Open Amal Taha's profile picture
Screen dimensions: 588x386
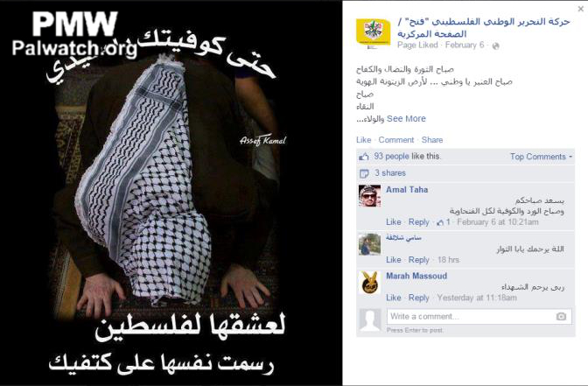(x=369, y=196)
